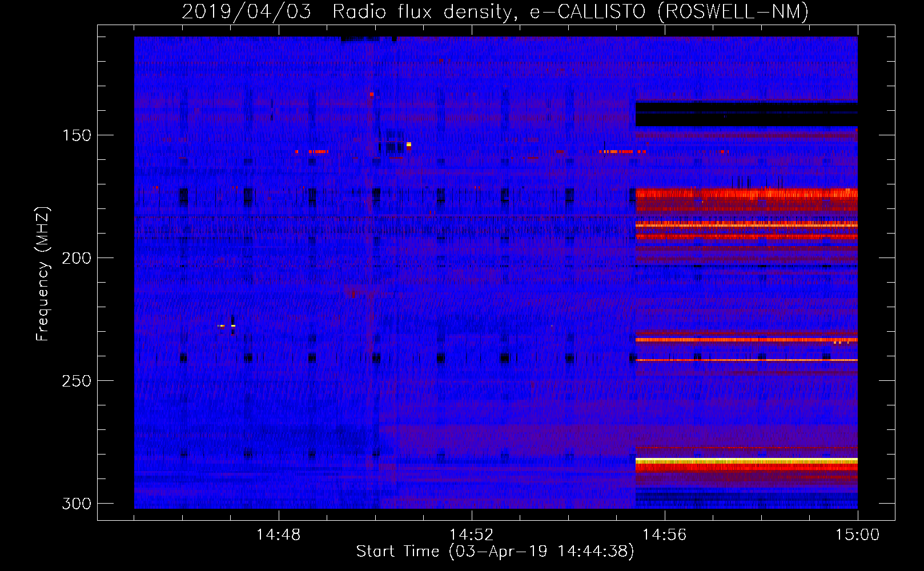Click the 'Start Time (03-Apr-19 14:44:38)' x-axis label
The height and width of the screenshot is (571, 924).
point(495,552)
